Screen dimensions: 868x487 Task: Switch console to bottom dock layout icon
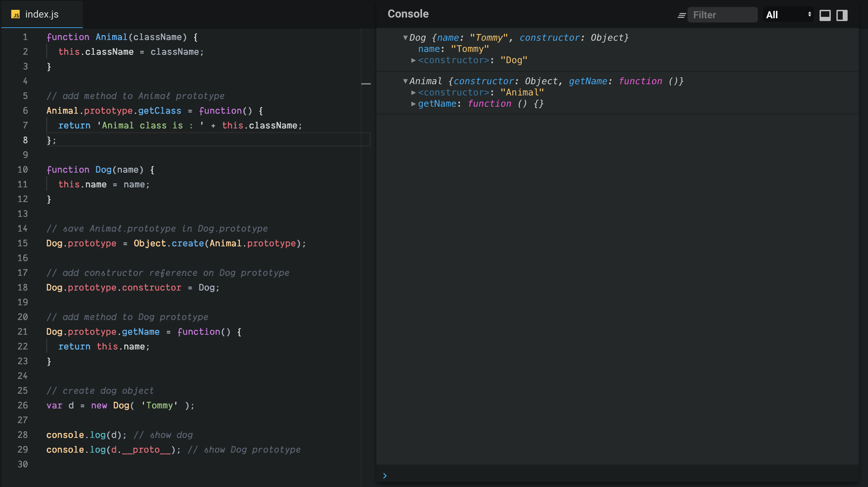[x=825, y=15]
